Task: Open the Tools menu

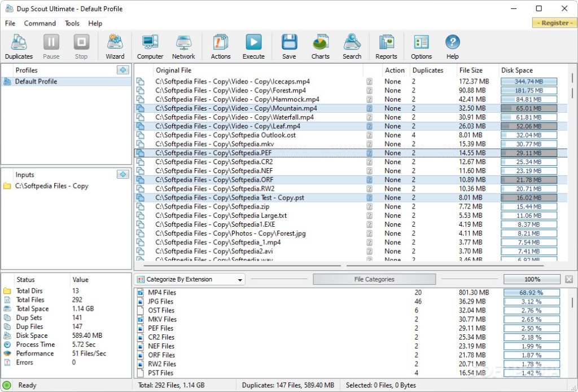Action: tap(72, 23)
